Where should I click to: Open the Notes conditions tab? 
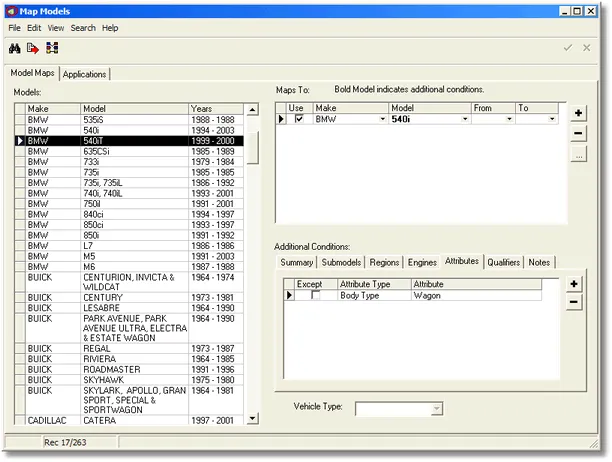coord(539,263)
